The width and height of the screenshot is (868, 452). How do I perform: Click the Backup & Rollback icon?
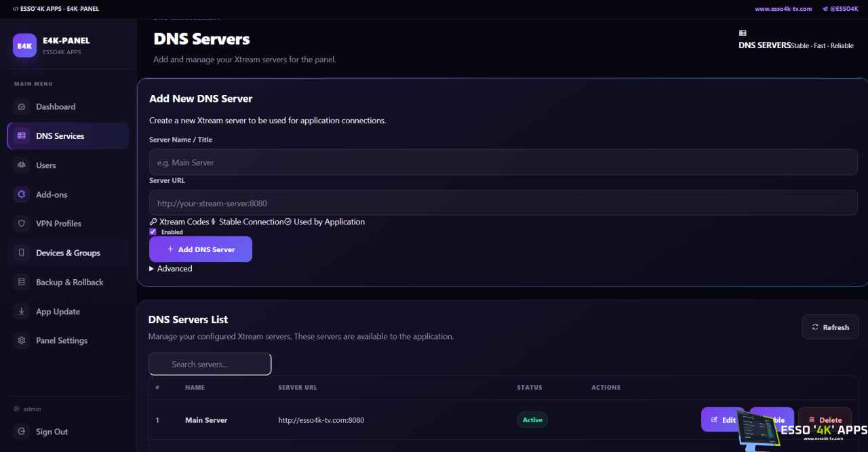tap(22, 282)
